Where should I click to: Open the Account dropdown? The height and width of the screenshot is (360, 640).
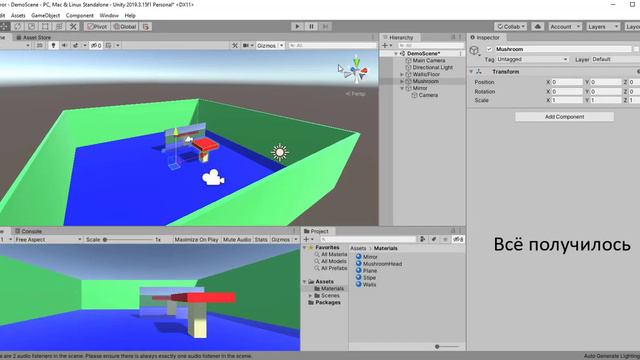[x=564, y=27]
